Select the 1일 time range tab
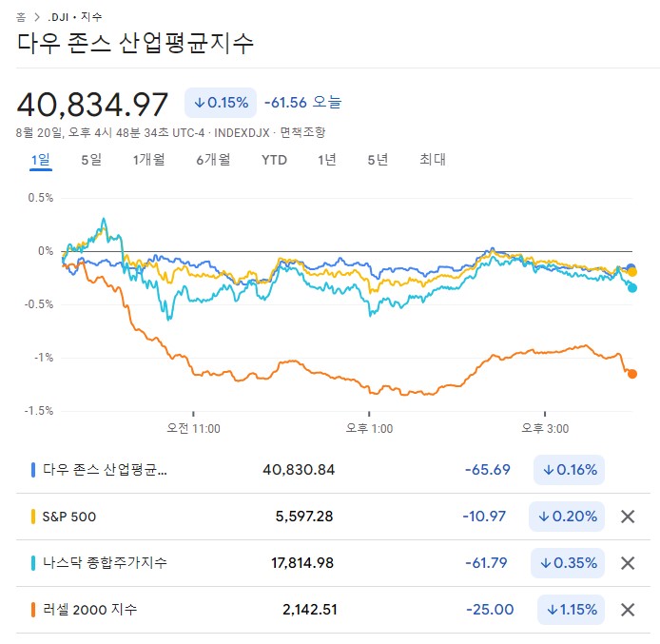Image resolution: width=660 pixels, height=644 pixels. click(41, 160)
